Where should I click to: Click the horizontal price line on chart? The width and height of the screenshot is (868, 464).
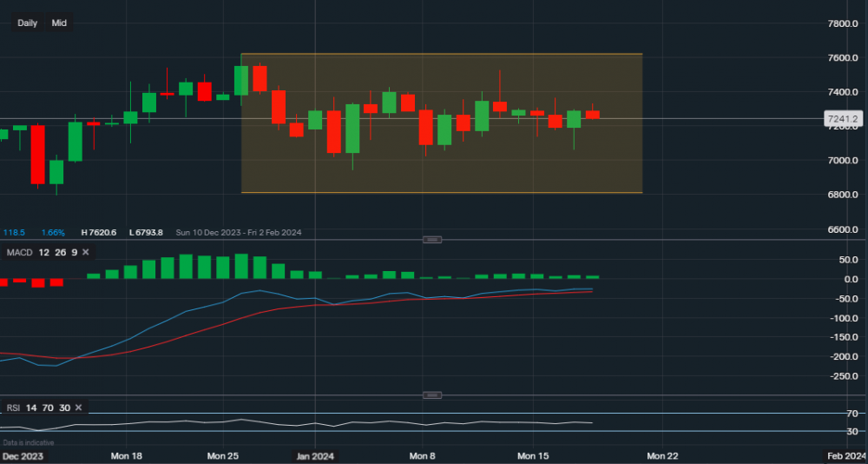tap(738, 118)
